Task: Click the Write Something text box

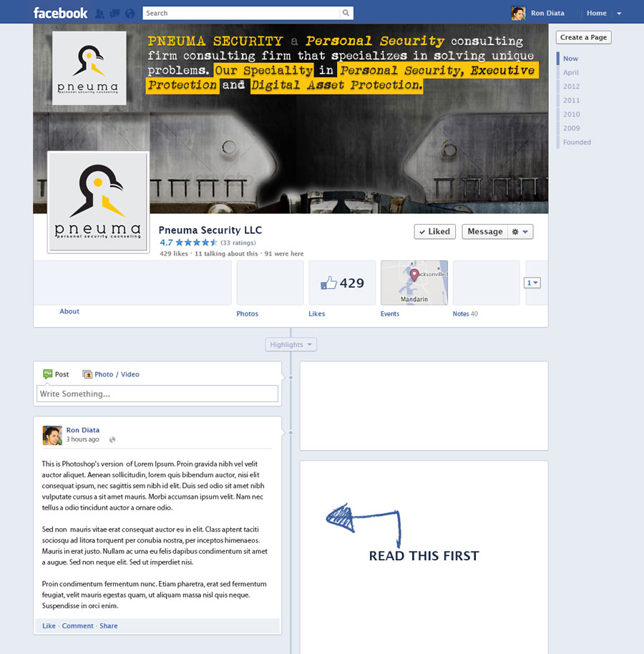Action: 157,394
